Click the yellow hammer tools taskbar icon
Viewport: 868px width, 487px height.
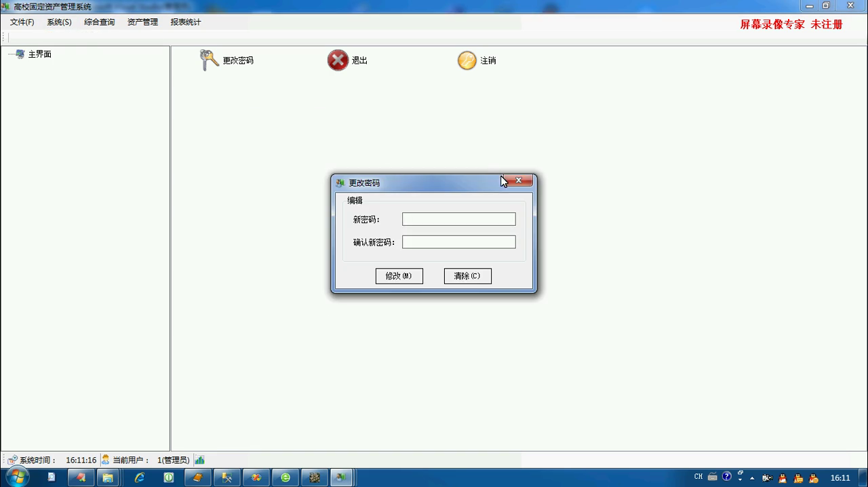227,478
